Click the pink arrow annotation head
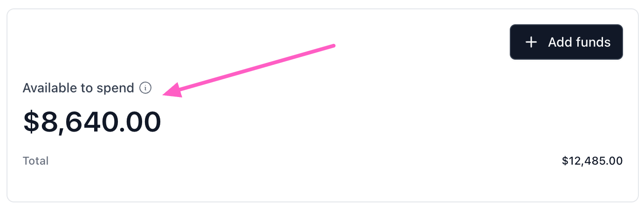This screenshot has width=644, height=208. pyautogui.click(x=171, y=90)
